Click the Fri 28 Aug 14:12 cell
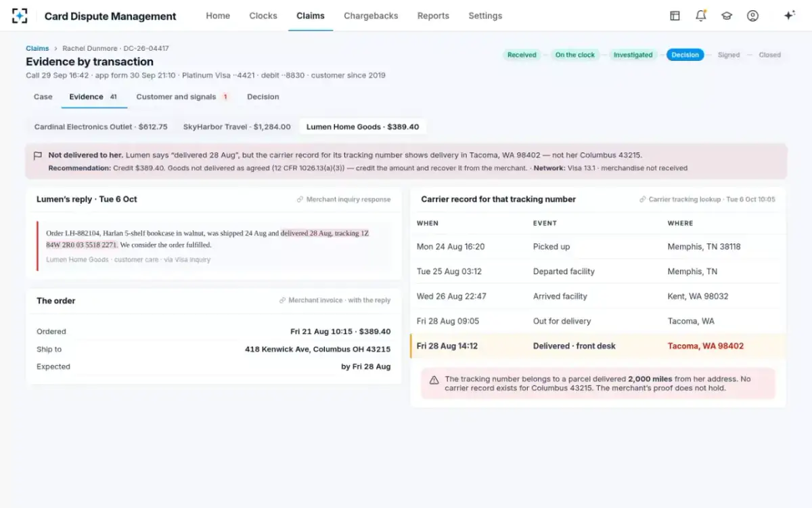Screen dimensions: 812x508 (447, 346)
